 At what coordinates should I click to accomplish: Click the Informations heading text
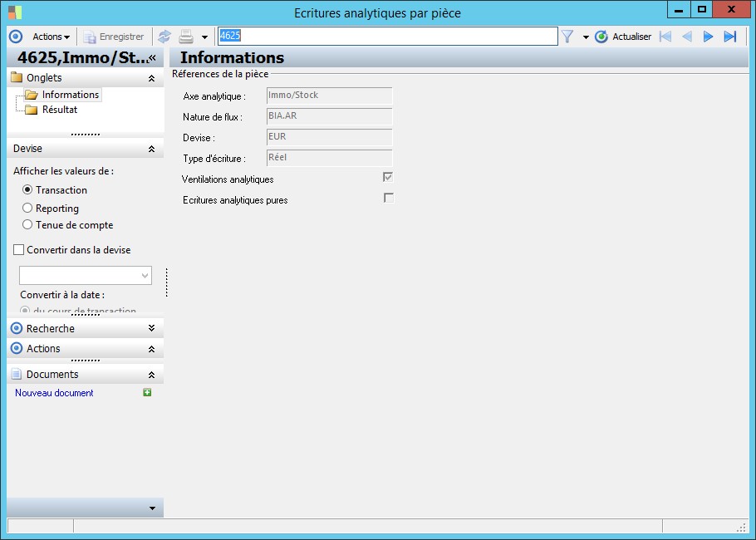pyautogui.click(x=232, y=57)
